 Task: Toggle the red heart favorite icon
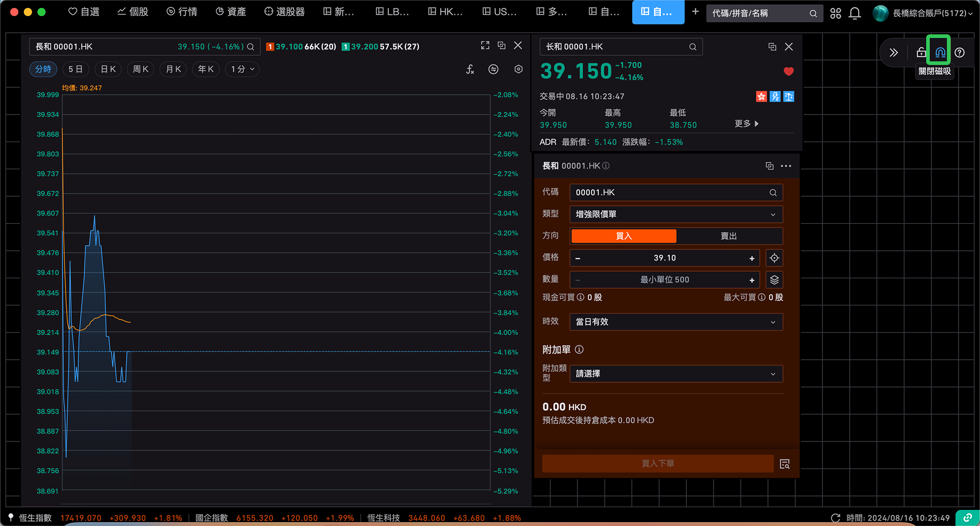tap(788, 72)
